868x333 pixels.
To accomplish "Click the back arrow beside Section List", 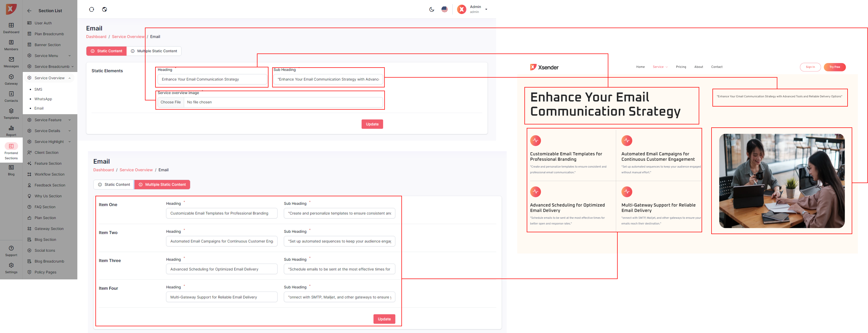I will click(29, 11).
